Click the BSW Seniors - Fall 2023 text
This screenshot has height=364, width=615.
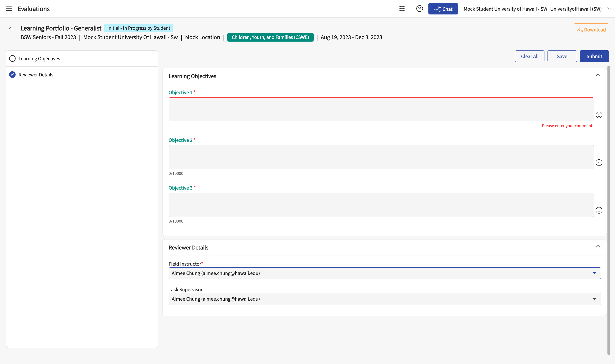pyautogui.click(x=48, y=37)
